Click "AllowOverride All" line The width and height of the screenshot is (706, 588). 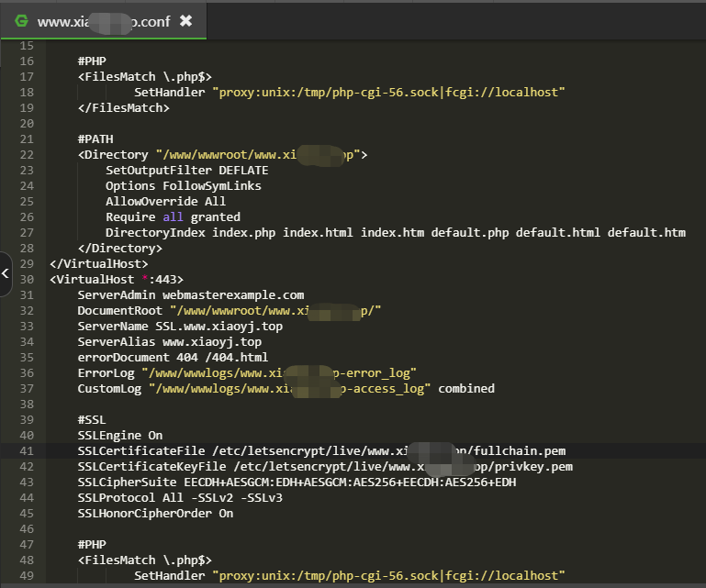click(165, 202)
